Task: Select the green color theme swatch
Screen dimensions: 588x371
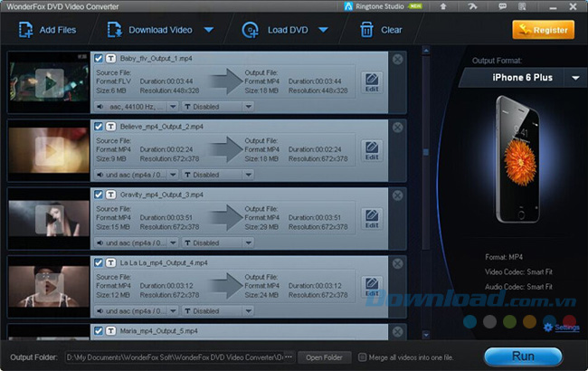Action: tap(509, 321)
